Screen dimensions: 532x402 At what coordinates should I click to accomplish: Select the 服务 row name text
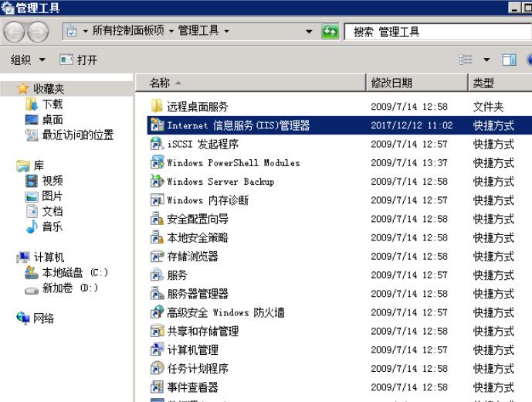pos(177,274)
